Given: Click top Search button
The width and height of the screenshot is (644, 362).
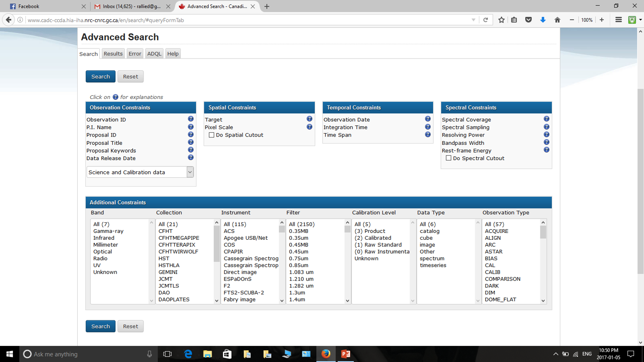Looking at the screenshot, I should click(101, 76).
